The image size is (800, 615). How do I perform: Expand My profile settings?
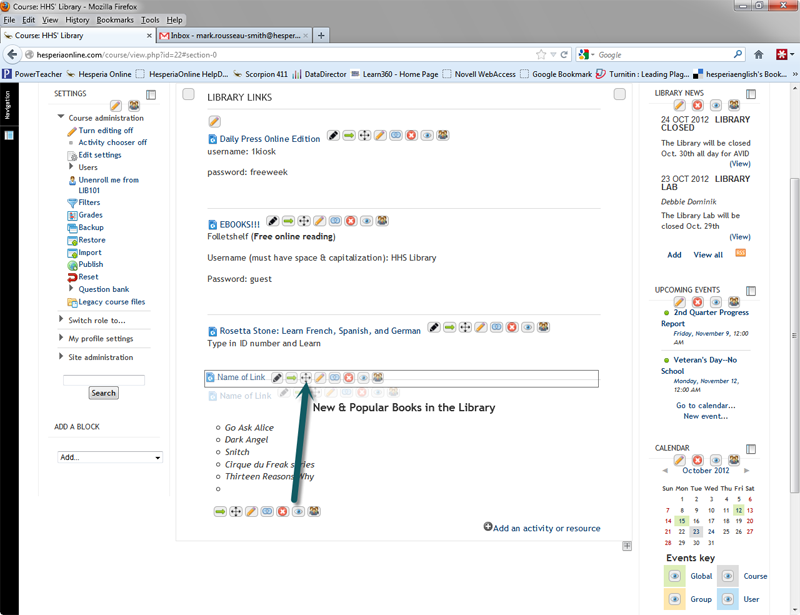61,338
